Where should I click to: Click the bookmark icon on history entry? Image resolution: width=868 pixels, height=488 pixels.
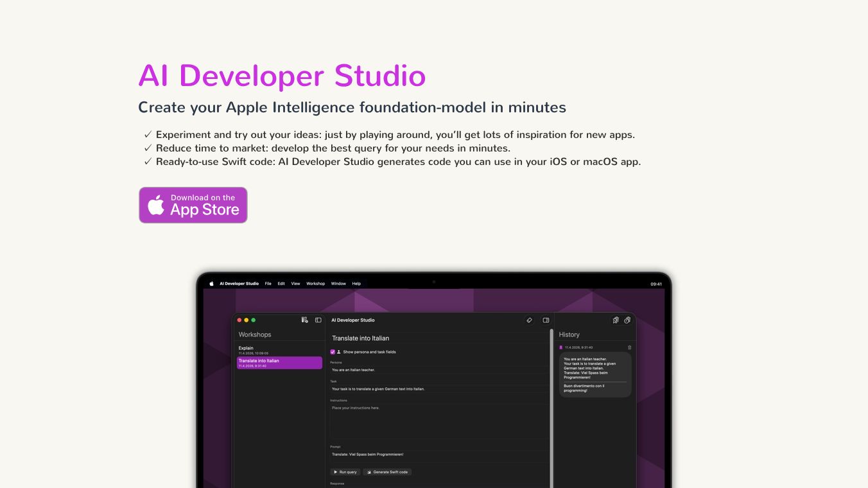(x=560, y=347)
